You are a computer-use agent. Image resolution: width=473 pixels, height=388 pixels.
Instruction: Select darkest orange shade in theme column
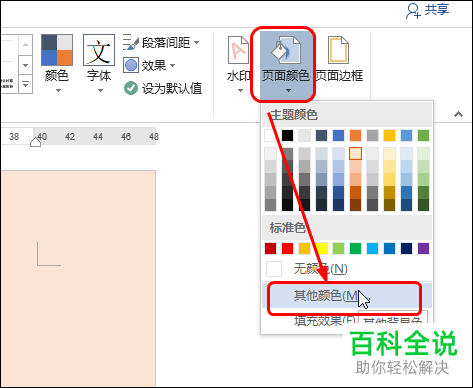tap(355, 205)
